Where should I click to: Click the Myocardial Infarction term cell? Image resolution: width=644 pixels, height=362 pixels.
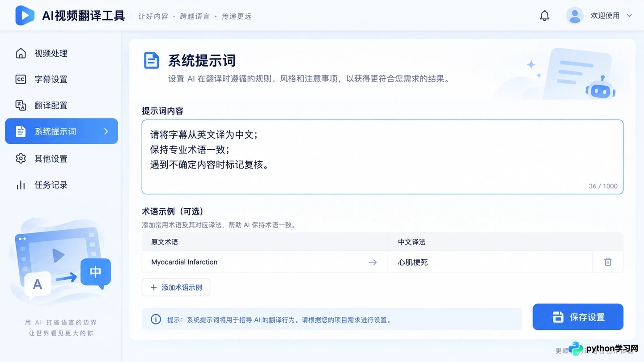265,262
